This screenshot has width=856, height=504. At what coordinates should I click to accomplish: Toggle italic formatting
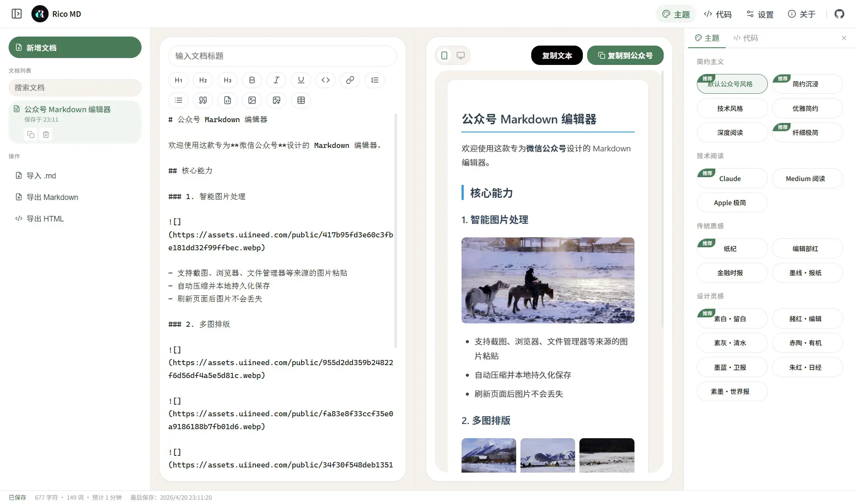coord(277,80)
